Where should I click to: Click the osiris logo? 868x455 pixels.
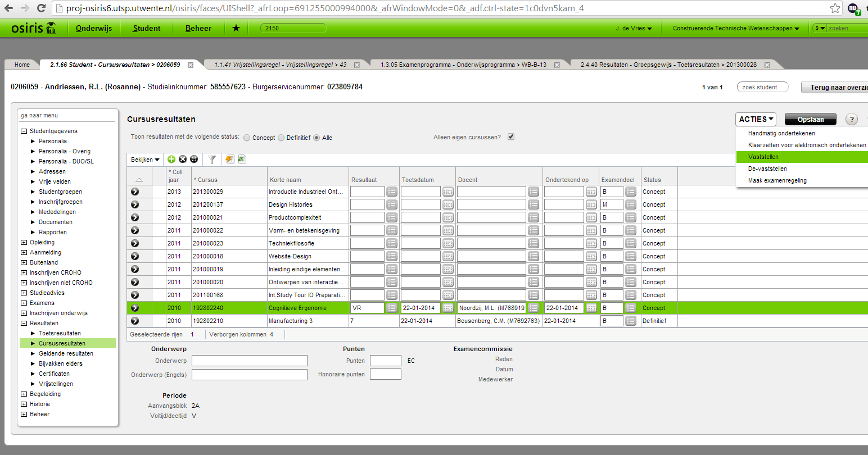(x=34, y=28)
